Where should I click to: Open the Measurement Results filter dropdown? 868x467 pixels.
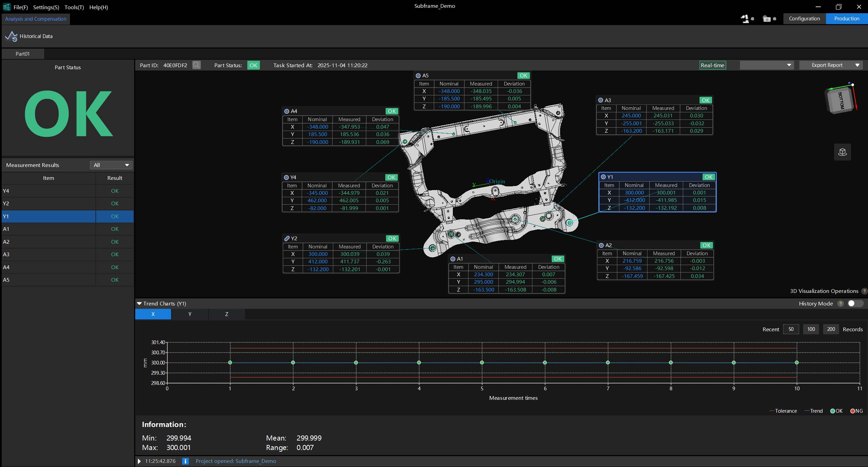pos(111,165)
